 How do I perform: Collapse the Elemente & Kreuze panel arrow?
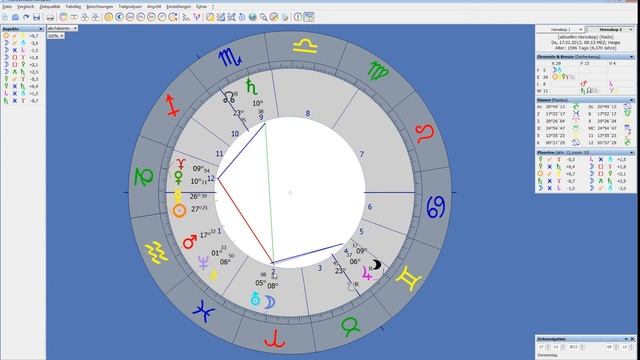pyautogui.click(x=631, y=57)
